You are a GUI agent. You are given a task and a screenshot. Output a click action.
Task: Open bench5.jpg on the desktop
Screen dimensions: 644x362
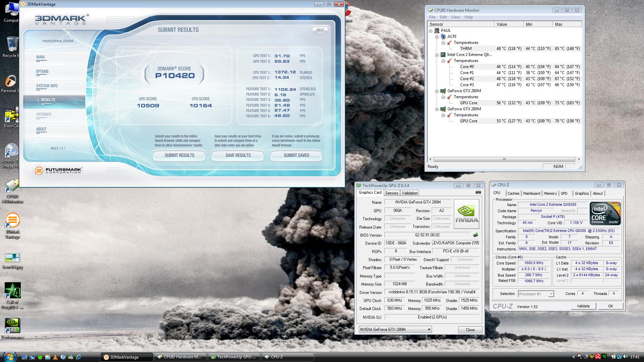(12, 261)
